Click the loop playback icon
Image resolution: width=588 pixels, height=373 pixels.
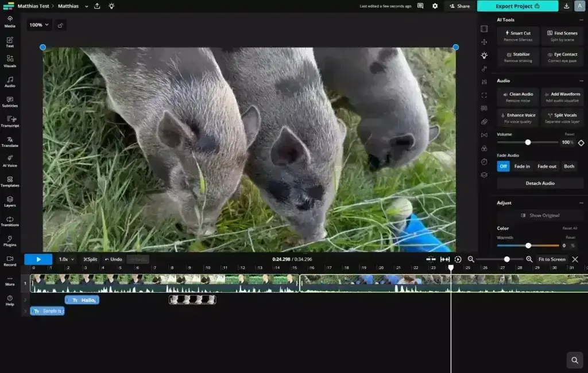[x=458, y=259]
